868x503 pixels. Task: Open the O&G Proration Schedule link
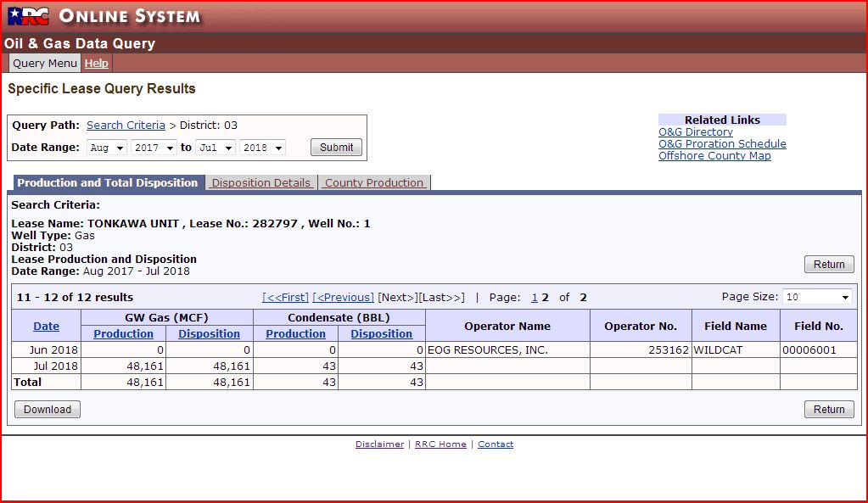pos(722,144)
